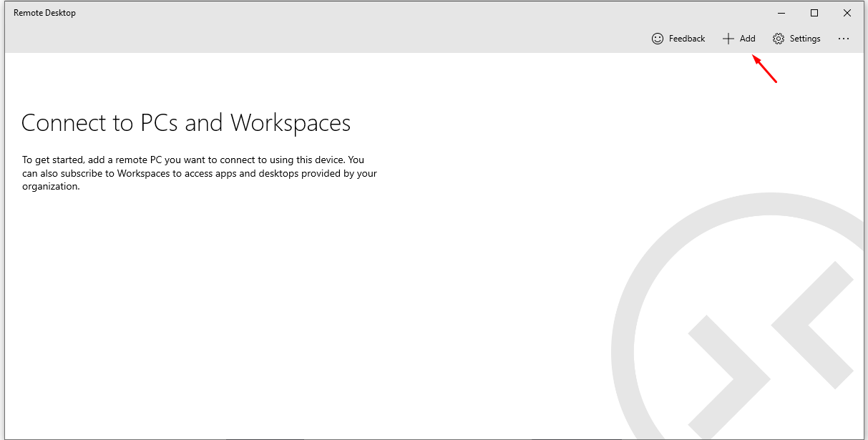This screenshot has width=868, height=440.
Task: Maximize the Remote Desktop window
Action: click(814, 13)
